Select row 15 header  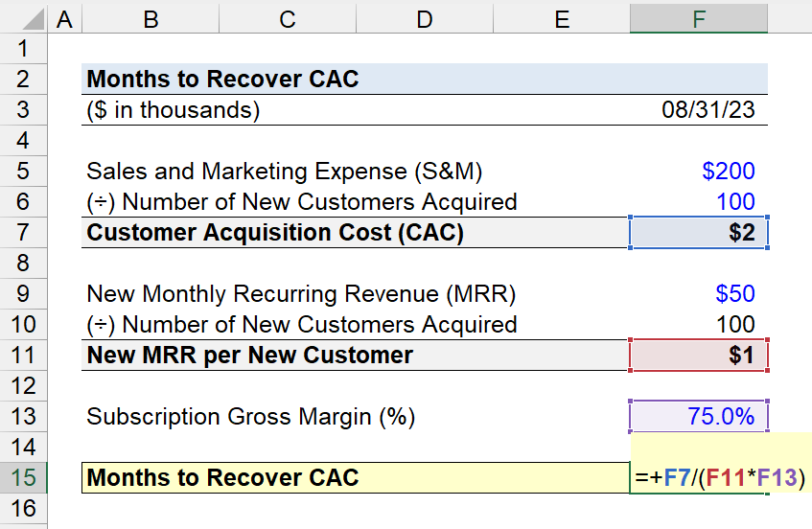23,478
